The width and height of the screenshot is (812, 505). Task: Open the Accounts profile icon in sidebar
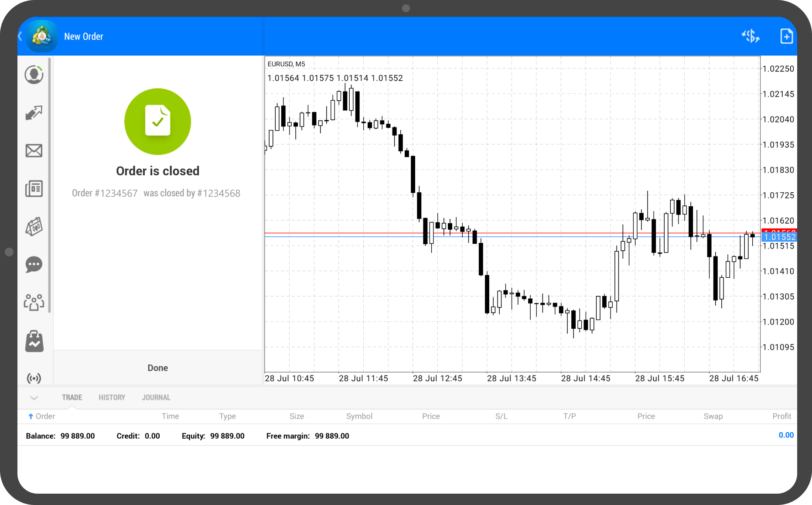tap(34, 75)
